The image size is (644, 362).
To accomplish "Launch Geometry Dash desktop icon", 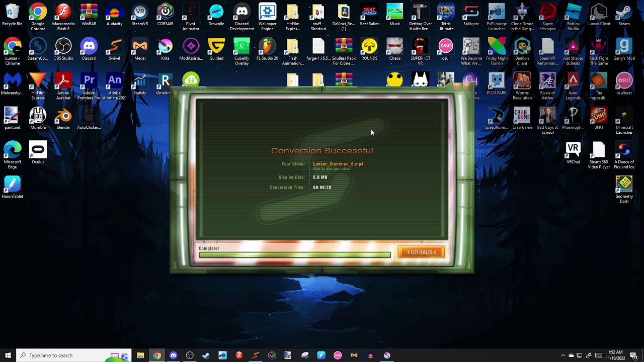I will [x=624, y=190].
